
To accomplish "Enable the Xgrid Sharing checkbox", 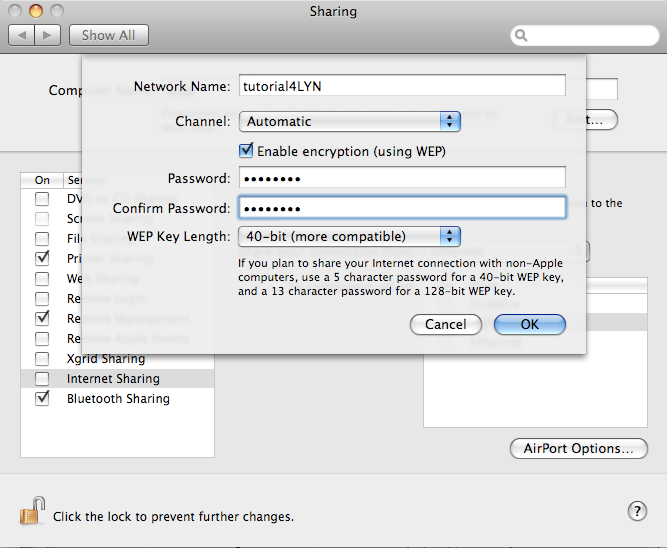I will [42, 359].
